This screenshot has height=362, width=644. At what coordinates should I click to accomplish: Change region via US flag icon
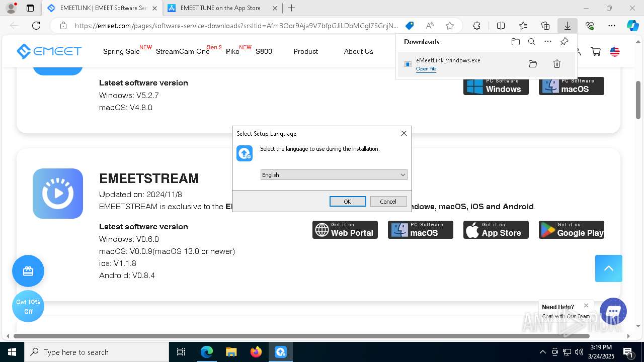click(615, 51)
